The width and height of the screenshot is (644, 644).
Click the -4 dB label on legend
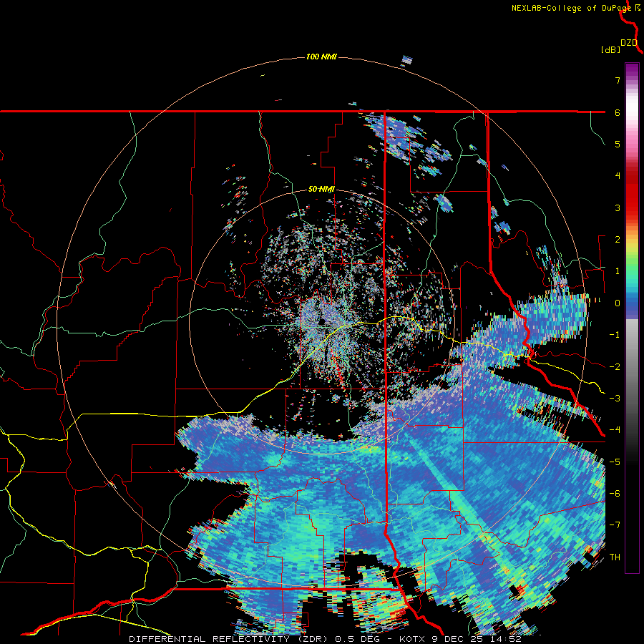[615, 430]
